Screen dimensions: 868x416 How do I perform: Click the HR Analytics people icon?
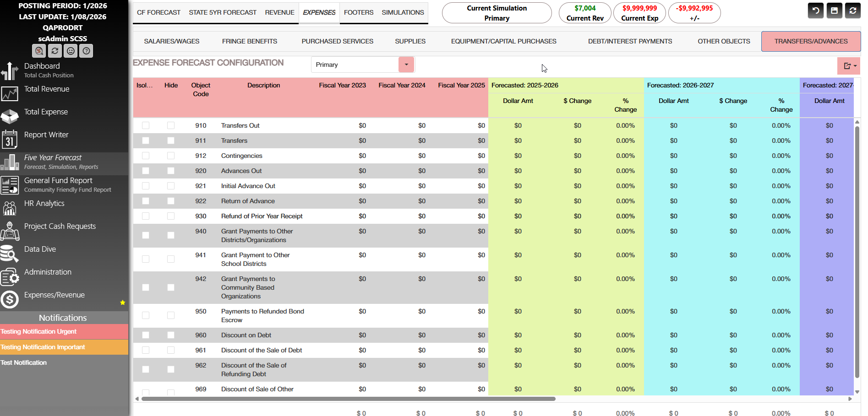[10, 208]
